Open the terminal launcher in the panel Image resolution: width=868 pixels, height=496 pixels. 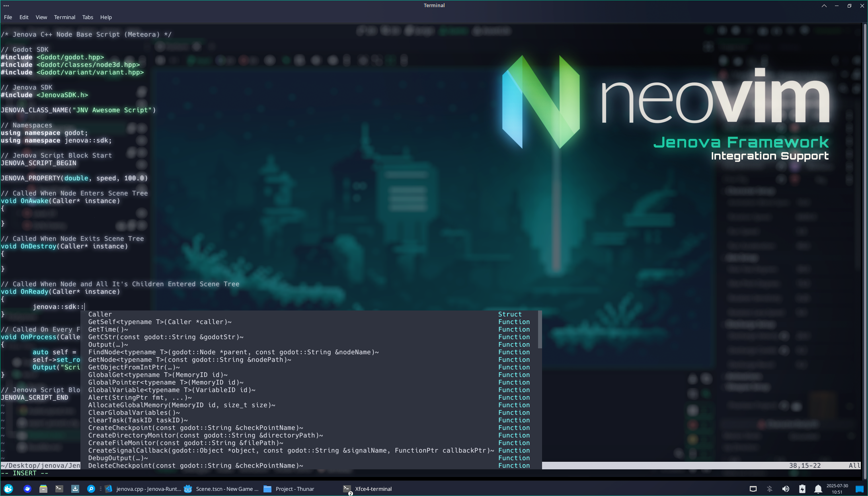tap(59, 489)
